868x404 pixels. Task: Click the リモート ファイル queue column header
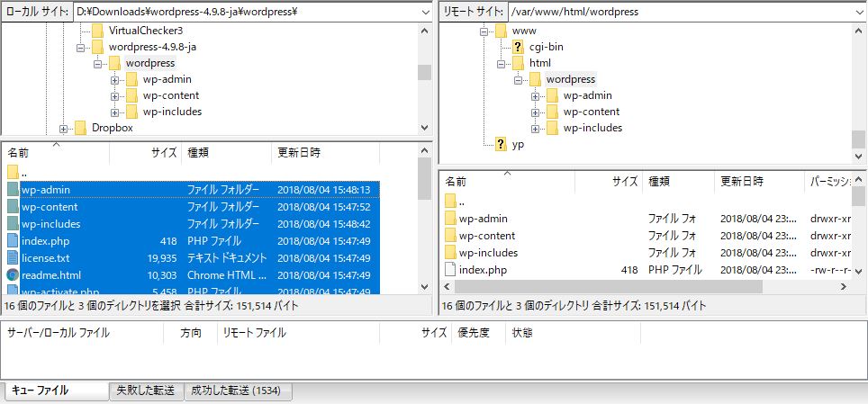pyautogui.click(x=298, y=333)
